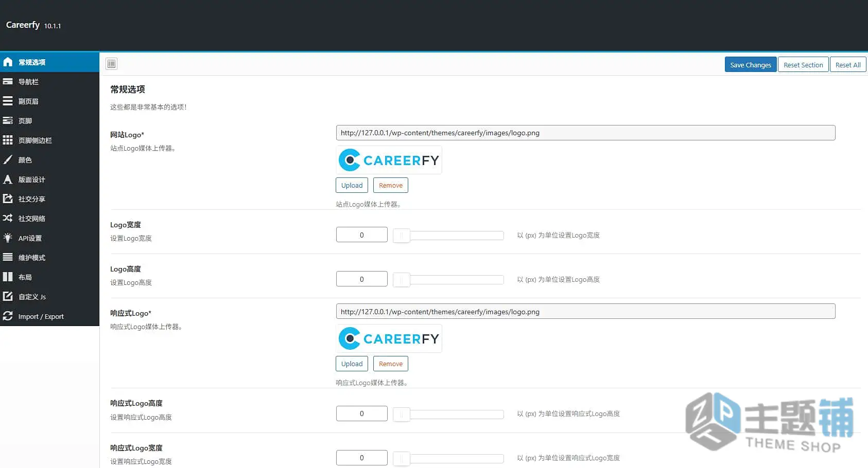Click the refresh icon beside Import / Export

point(8,316)
